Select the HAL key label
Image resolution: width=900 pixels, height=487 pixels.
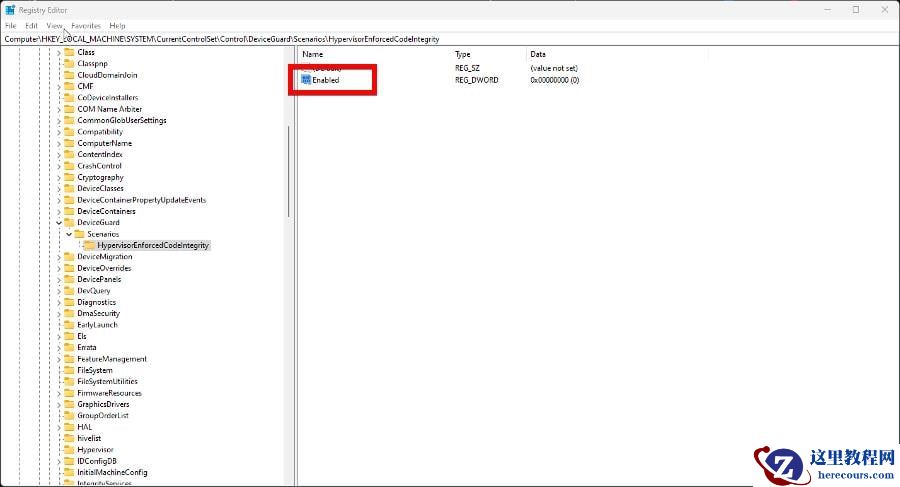pos(84,427)
